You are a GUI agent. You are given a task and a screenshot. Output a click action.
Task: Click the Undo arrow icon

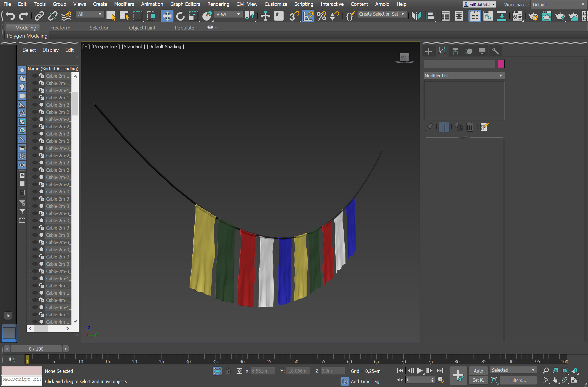[10, 16]
